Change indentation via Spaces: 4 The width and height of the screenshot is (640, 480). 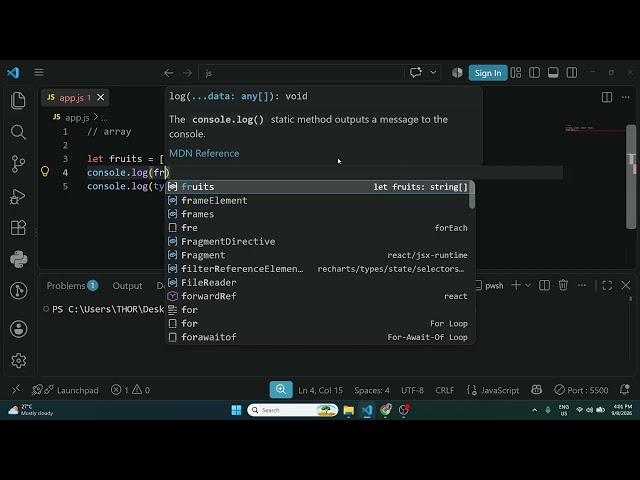click(x=372, y=390)
